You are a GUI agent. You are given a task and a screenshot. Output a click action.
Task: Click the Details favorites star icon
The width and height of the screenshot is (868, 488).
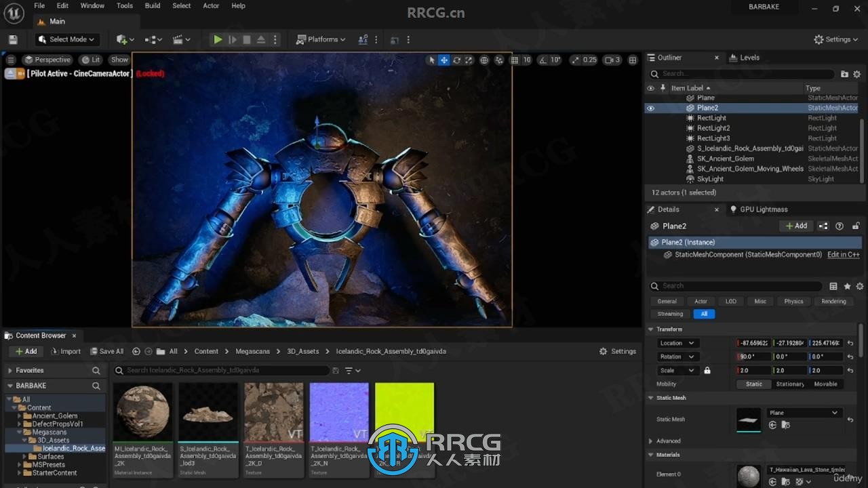pos(847,286)
